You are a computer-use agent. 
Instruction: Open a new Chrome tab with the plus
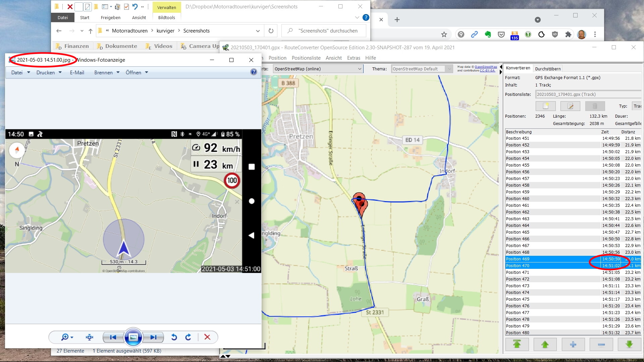(397, 20)
